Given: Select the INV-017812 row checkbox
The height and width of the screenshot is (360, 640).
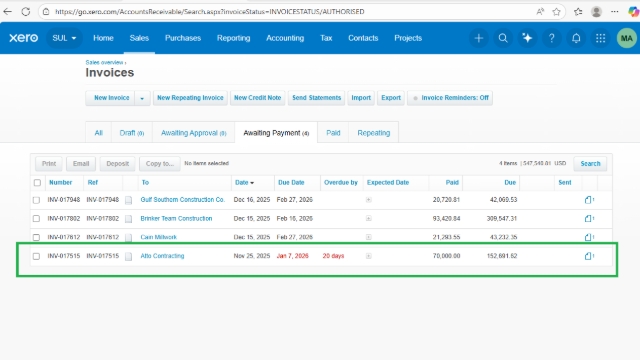Looking at the screenshot, I should [36, 237].
